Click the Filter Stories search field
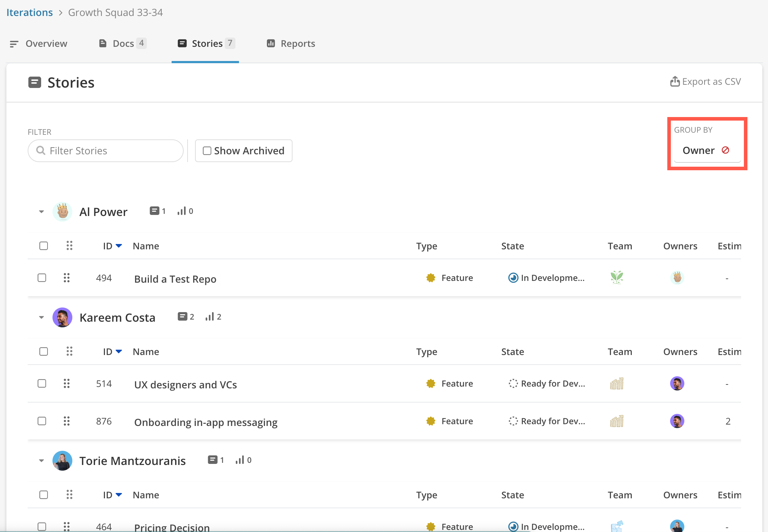 point(106,151)
